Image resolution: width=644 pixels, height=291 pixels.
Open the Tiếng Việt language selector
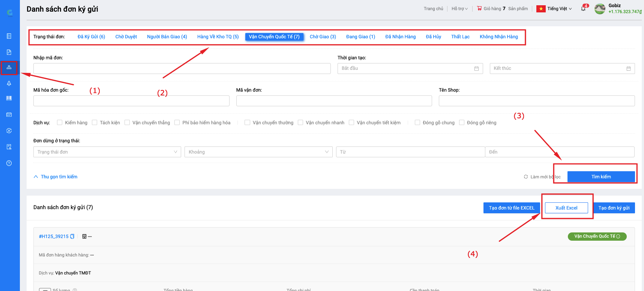click(559, 9)
